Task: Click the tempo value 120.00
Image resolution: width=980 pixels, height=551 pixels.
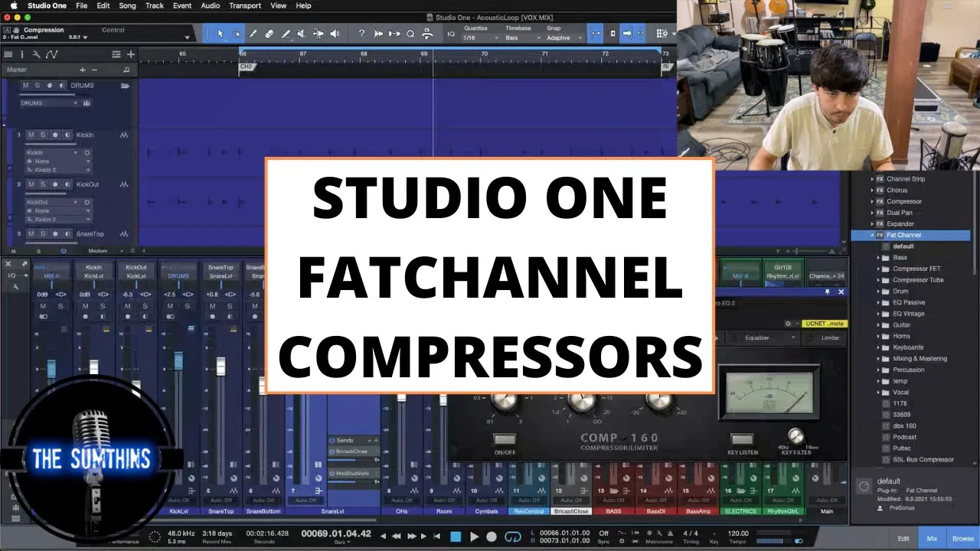Action: 738,533
